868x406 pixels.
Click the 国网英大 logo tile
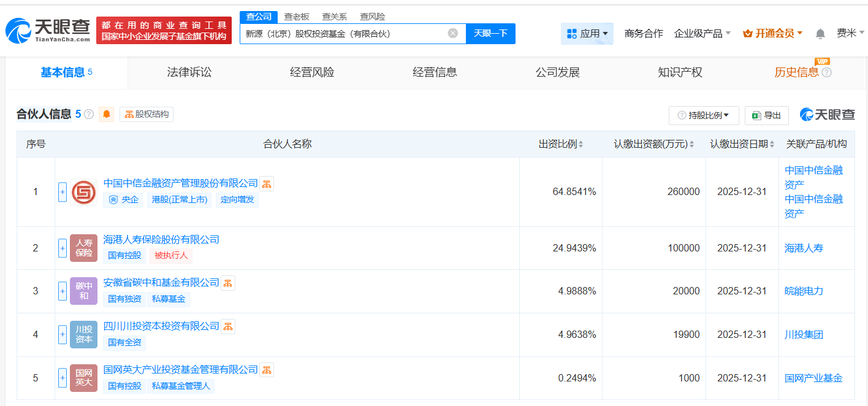(84, 378)
